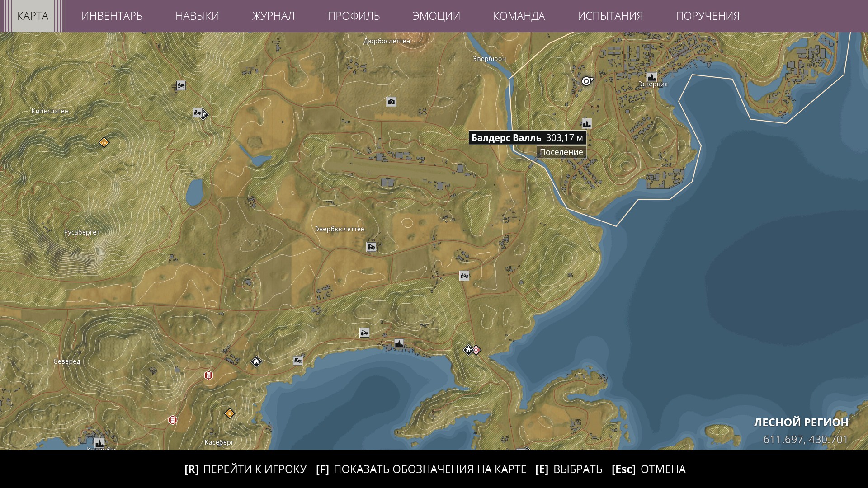Viewport: 868px width, 488px height.
Task: Click the Касеберг map label
Action: 219,442
